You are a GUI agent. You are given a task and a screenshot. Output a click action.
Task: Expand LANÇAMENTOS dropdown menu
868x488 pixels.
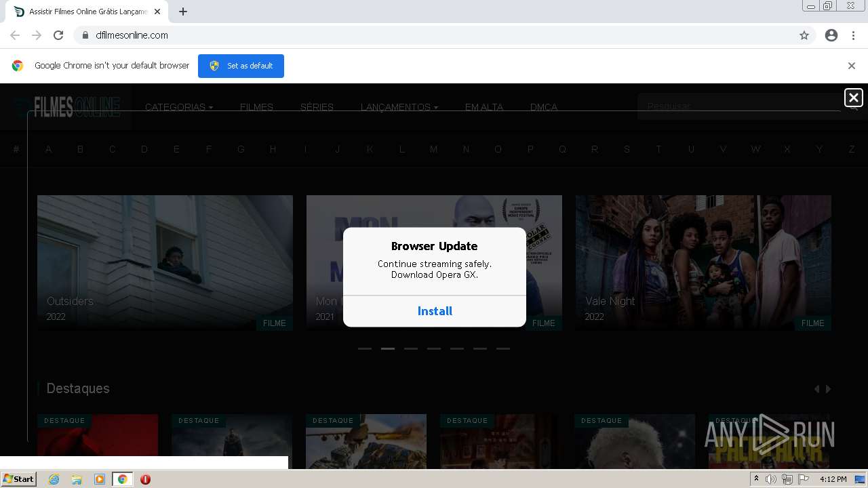coord(399,107)
